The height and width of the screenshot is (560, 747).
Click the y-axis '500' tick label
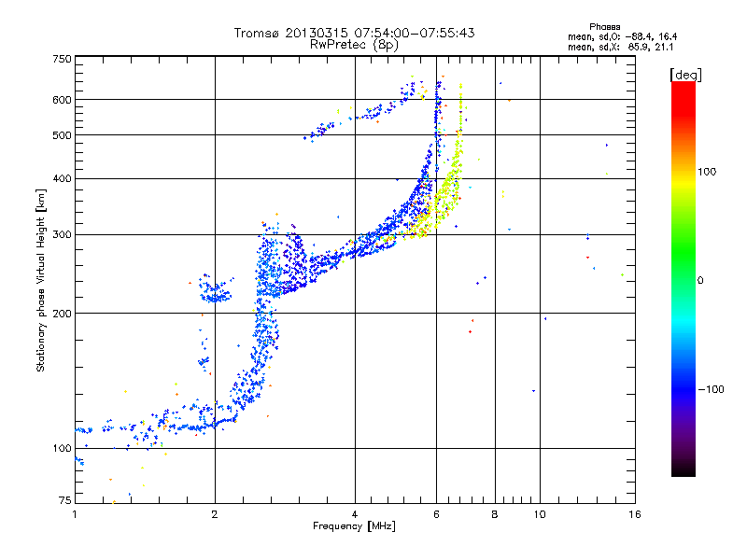(62, 135)
